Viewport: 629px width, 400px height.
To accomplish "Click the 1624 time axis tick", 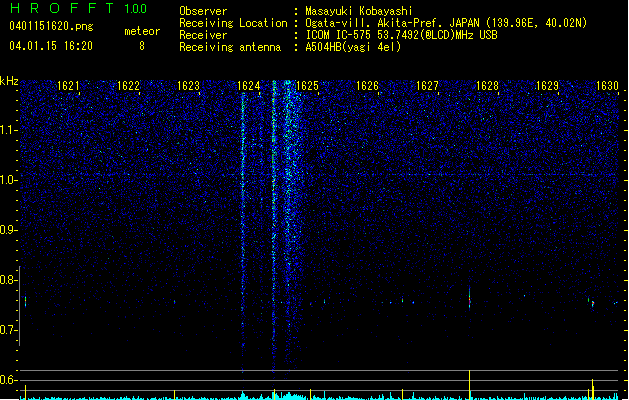I will click(x=248, y=86).
